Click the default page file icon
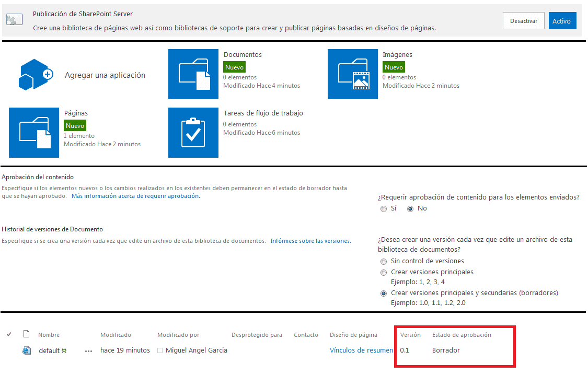The width and height of the screenshot is (588, 375). [x=27, y=350]
